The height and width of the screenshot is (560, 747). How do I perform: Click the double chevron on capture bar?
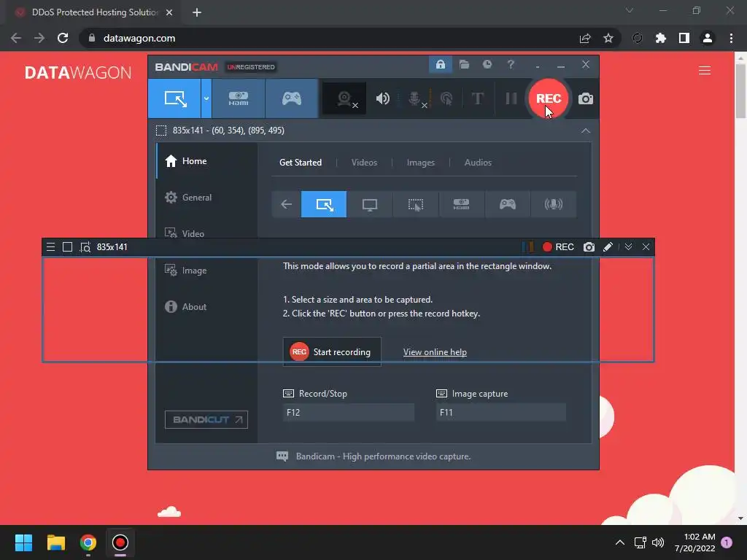click(628, 246)
